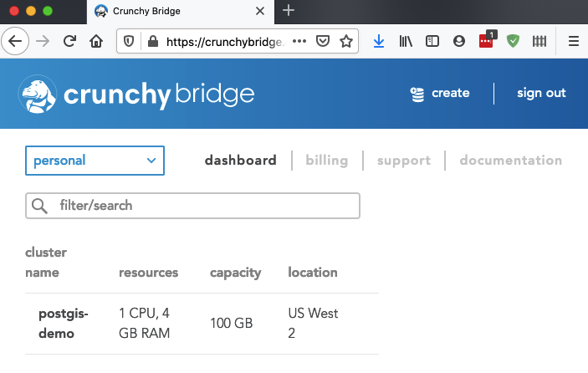Reload the current page
Screen dimensions: 588x373
coord(69,41)
